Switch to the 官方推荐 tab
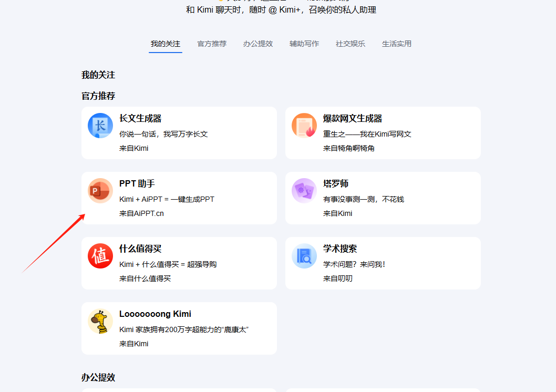This screenshot has height=392, width=556. click(212, 44)
